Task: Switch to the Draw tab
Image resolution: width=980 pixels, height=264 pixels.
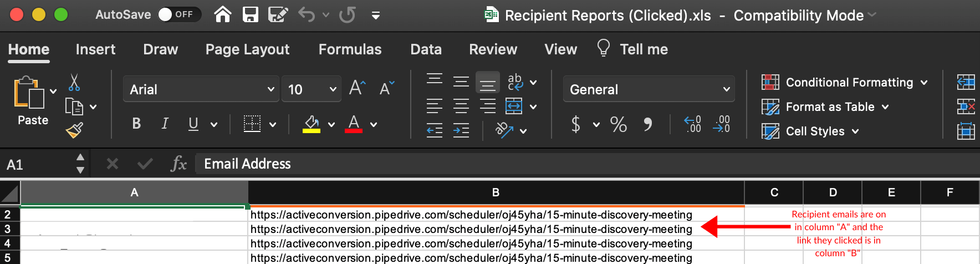Action: (x=161, y=49)
